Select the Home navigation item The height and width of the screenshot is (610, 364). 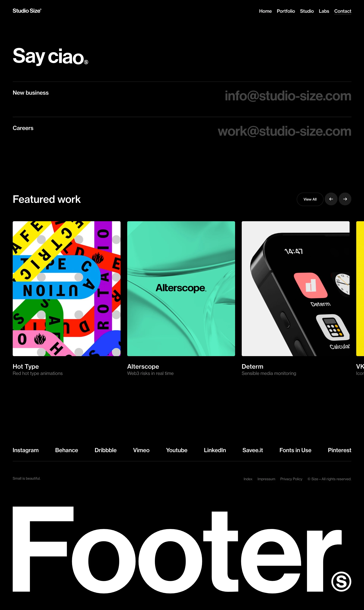pos(265,11)
